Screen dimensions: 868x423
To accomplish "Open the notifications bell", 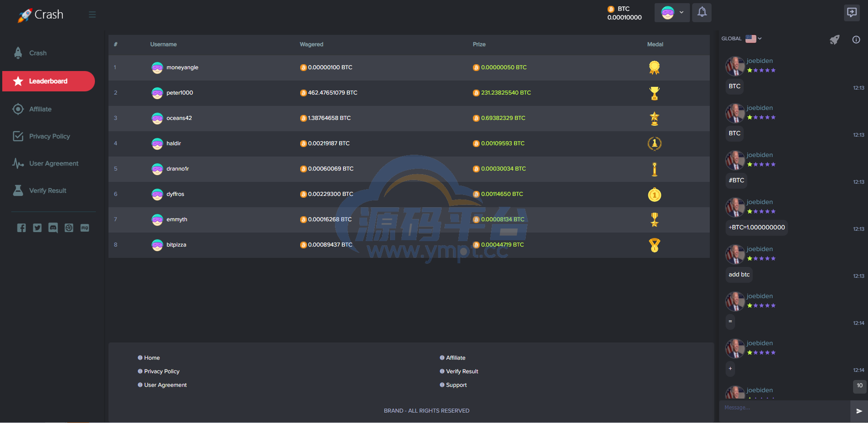I will (702, 12).
